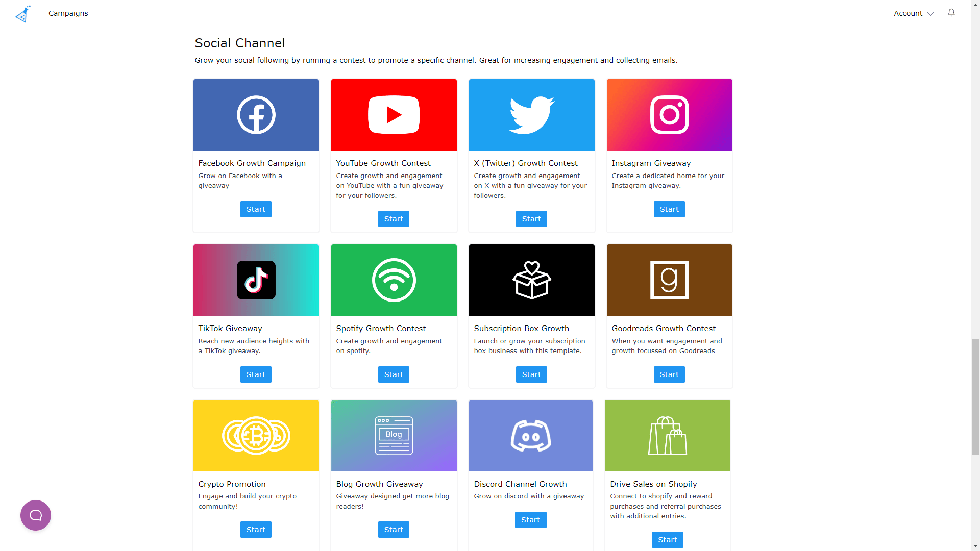This screenshot has height=551, width=980.
Task: Select the TikTok music-note icon tile
Action: [x=256, y=280]
